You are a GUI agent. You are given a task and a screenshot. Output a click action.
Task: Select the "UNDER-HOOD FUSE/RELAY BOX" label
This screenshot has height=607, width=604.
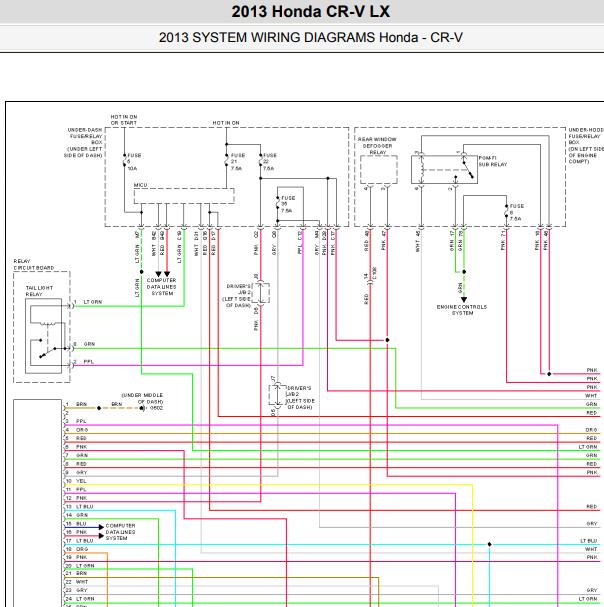[586, 146]
